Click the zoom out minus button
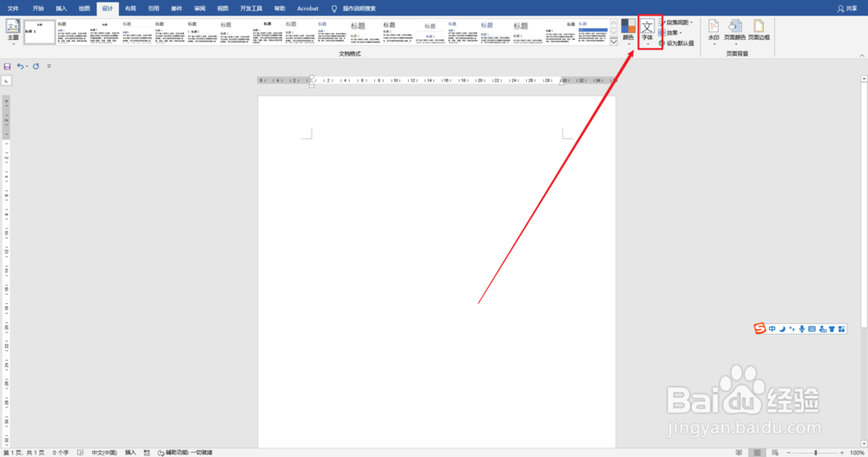The height and width of the screenshot is (457, 868). click(789, 453)
